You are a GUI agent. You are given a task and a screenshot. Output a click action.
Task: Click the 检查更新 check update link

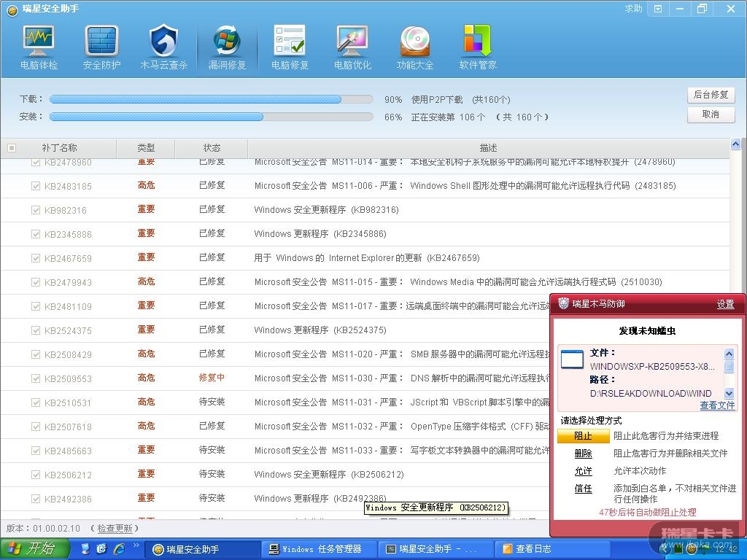click(115, 529)
